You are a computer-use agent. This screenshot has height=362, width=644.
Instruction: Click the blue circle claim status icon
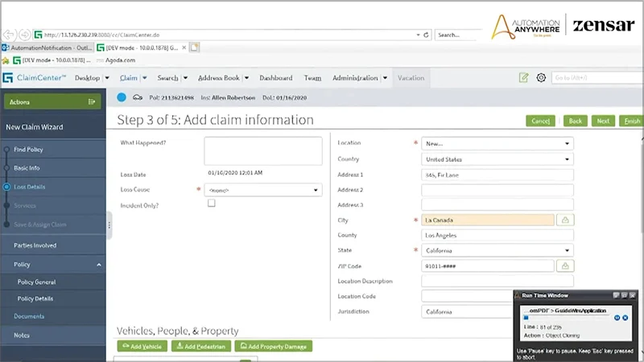[122, 97]
